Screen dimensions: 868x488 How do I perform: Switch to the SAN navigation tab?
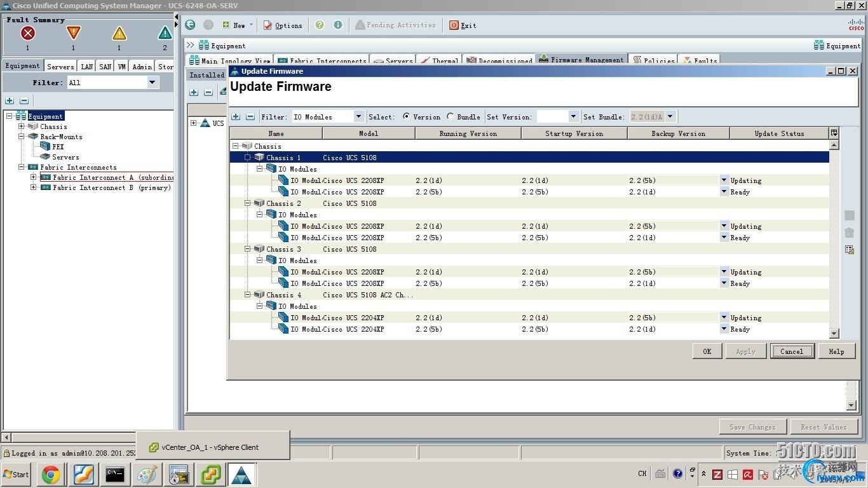(105, 66)
